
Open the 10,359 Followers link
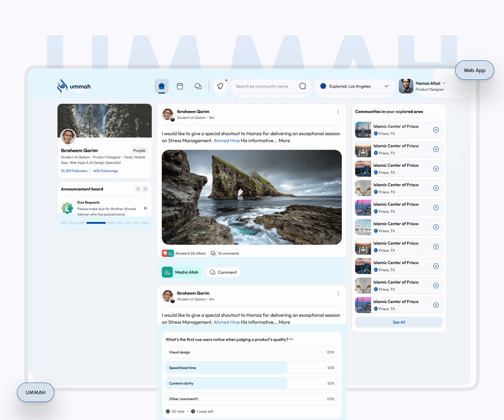pos(74,171)
